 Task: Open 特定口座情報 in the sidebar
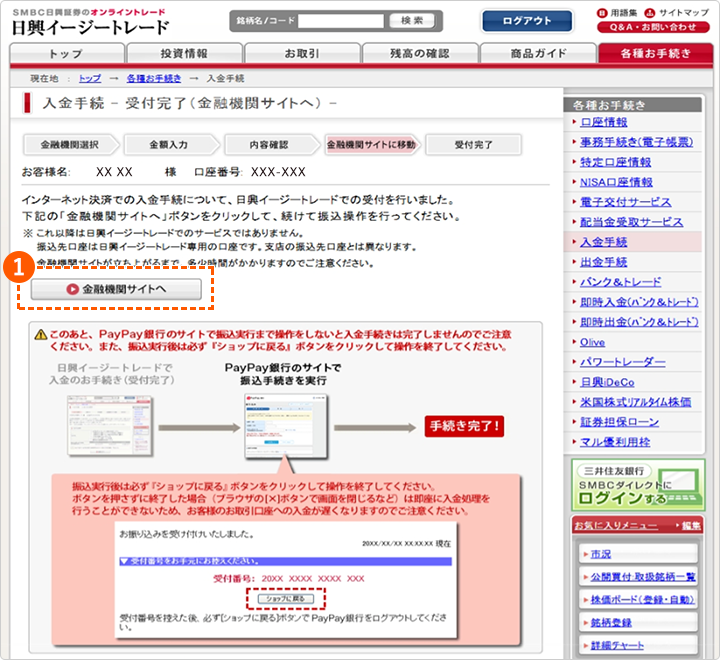[615, 162]
